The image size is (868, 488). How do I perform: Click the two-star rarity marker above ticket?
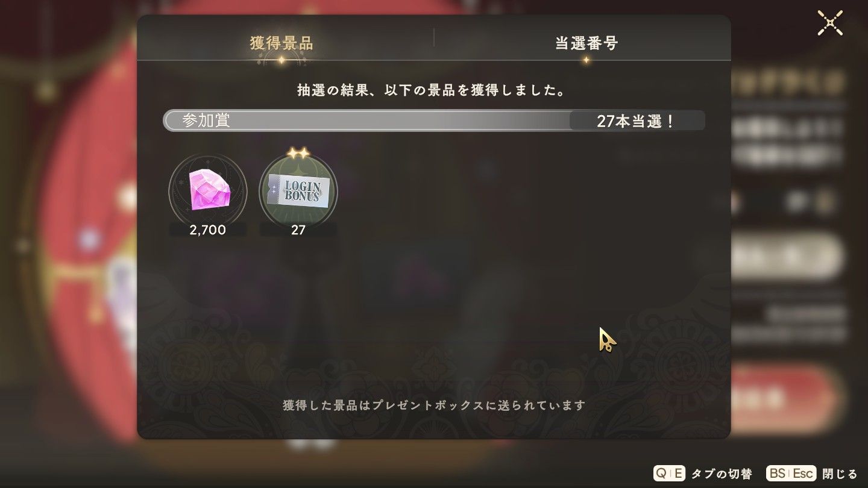[x=298, y=154]
